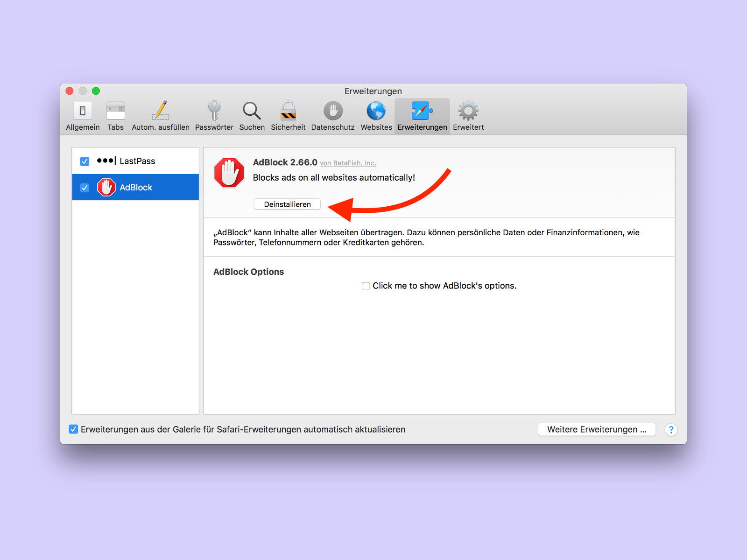
Task: Click the LastPass dots icon in list
Action: tap(106, 161)
